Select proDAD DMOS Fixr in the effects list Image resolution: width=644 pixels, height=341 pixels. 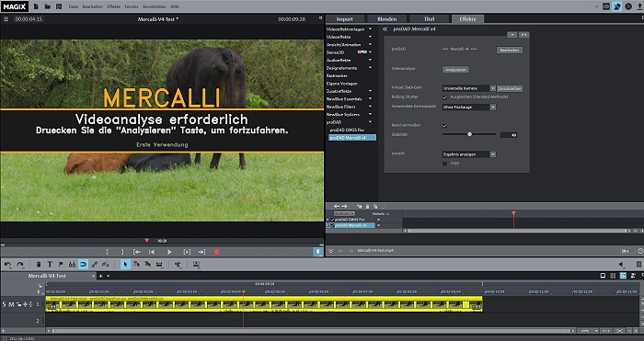(347, 130)
